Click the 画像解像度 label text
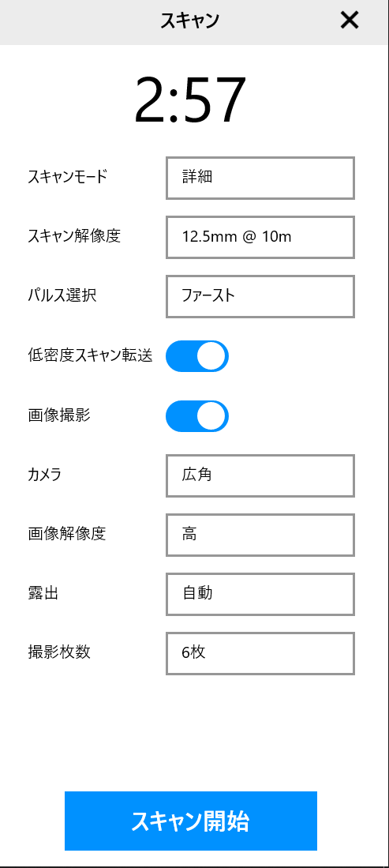Viewport: 389px width, 868px height. tap(67, 534)
